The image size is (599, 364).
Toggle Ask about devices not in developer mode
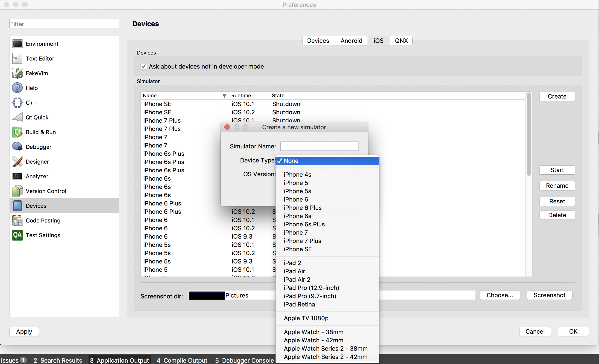point(144,66)
